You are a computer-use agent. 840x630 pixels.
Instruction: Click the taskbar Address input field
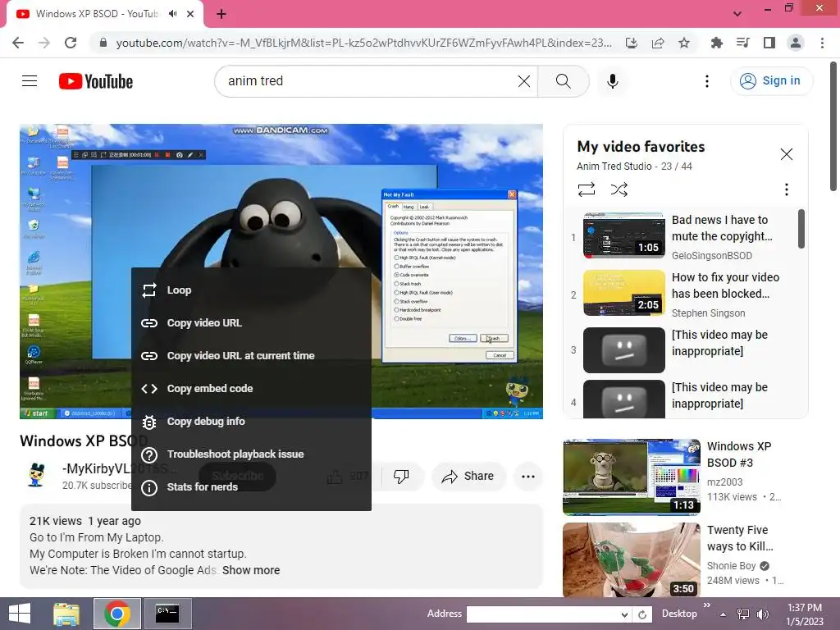(x=541, y=614)
